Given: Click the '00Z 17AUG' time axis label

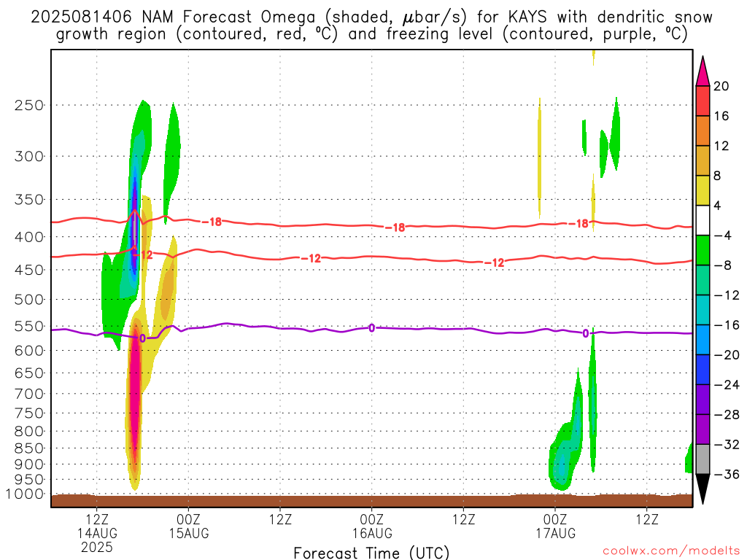Looking at the screenshot, I should 555,526.
